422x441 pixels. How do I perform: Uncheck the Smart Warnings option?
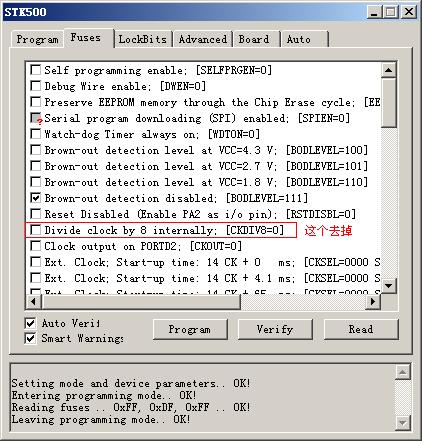30,338
